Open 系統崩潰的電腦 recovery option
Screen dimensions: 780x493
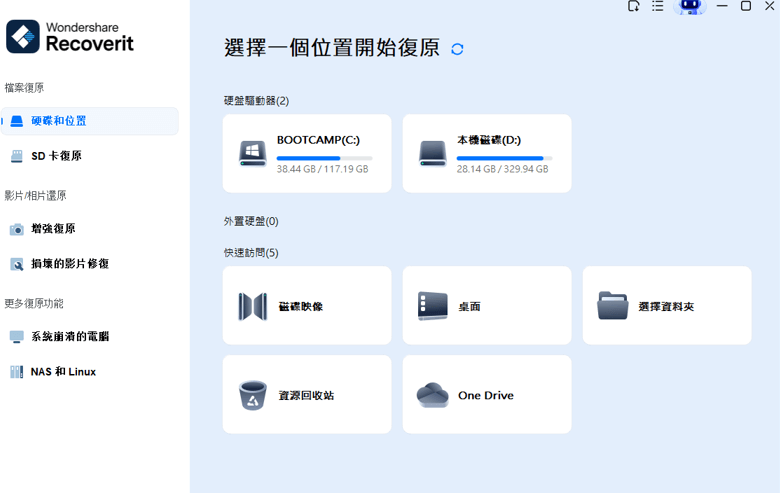[70, 337]
